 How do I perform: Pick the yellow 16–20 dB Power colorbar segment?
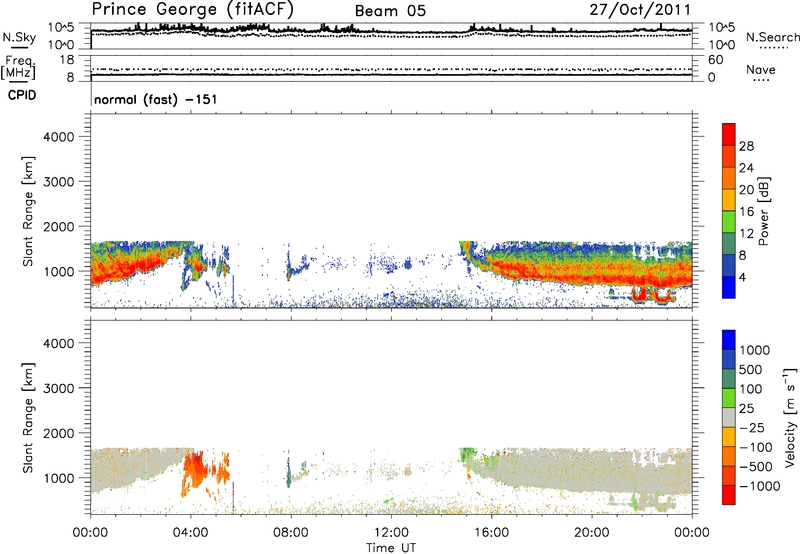(729, 200)
